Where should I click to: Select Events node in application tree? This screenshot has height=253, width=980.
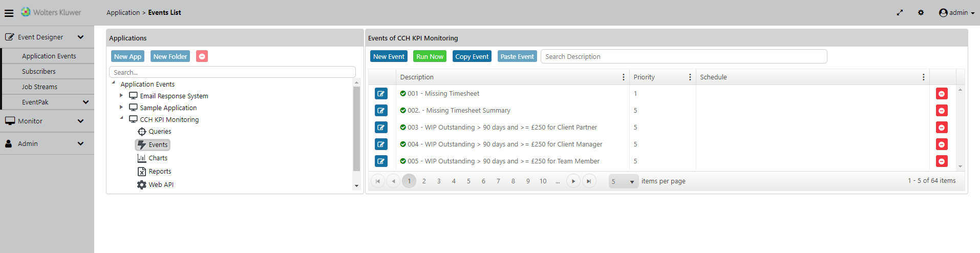click(x=153, y=145)
